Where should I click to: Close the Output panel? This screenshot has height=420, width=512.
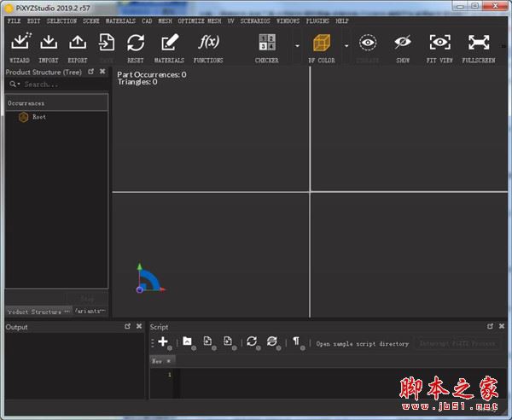[x=139, y=326]
